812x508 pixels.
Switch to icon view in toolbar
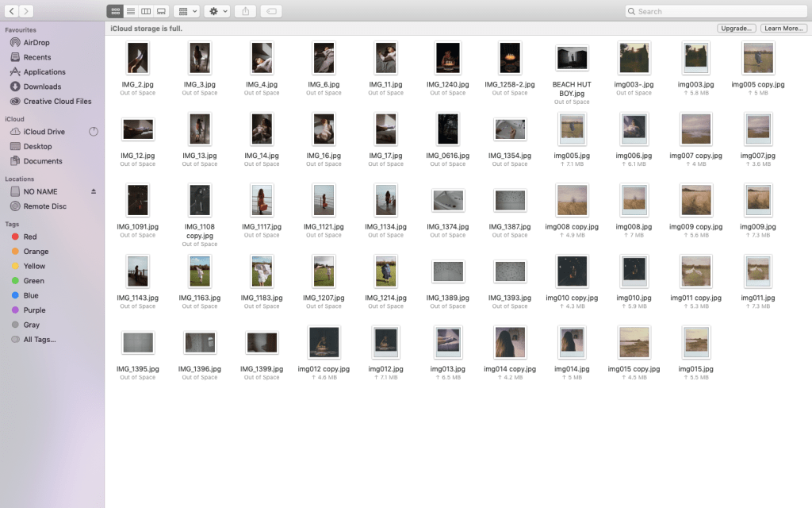pos(116,11)
